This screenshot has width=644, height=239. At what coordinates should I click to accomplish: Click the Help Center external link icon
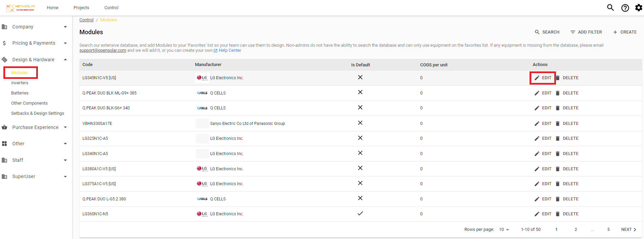[x=216, y=51]
